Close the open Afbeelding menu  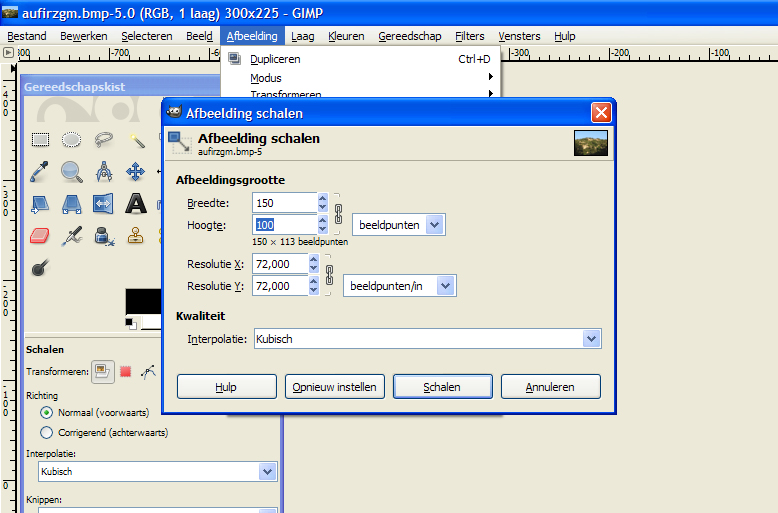(252, 36)
